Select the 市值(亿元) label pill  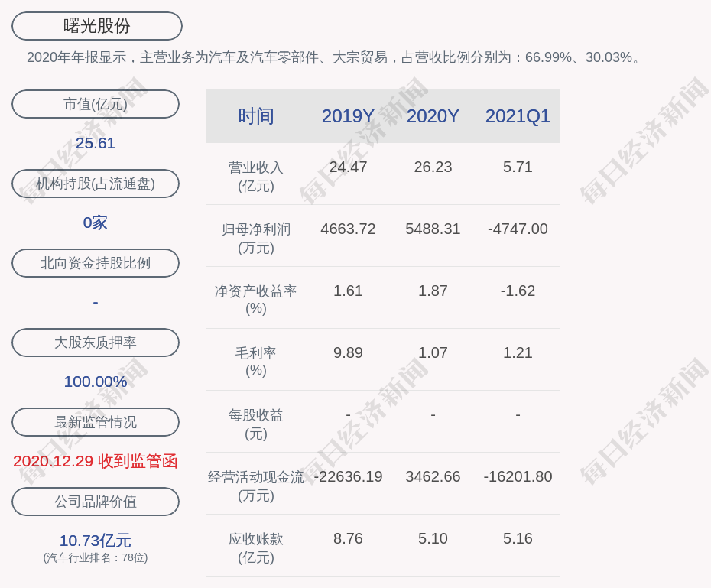click(x=96, y=104)
